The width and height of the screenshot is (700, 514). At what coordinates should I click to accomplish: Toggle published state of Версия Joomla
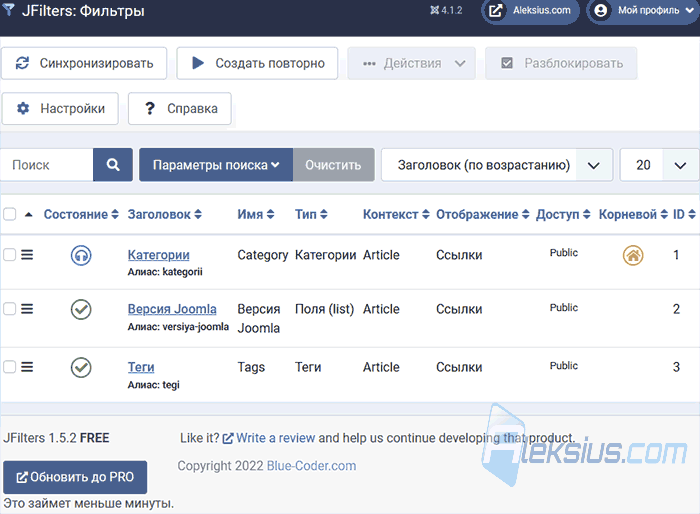pyautogui.click(x=81, y=309)
